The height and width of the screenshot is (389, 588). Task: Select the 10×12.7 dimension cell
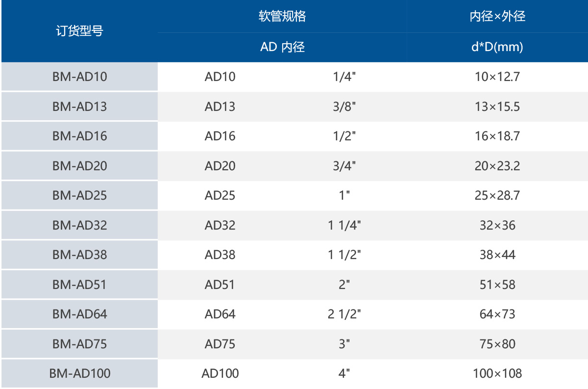pos(497,77)
